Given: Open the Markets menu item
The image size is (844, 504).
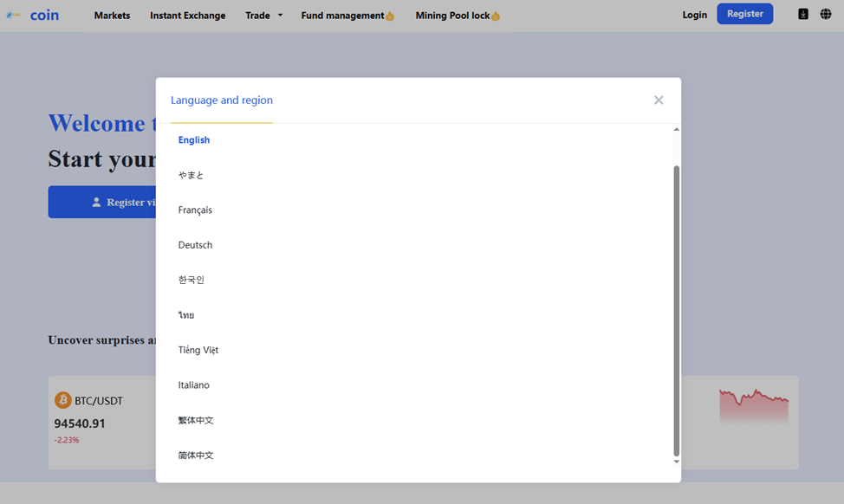Looking at the screenshot, I should click(112, 16).
